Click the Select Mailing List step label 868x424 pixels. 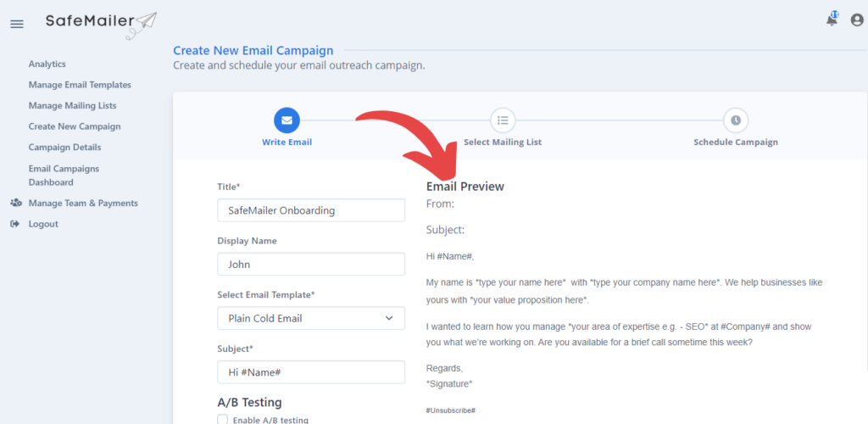pyautogui.click(x=503, y=142)
